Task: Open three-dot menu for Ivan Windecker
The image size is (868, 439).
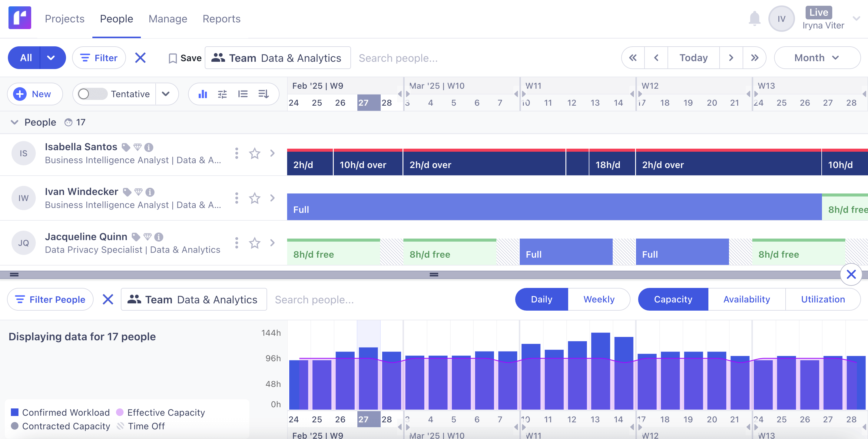Action: click(x=237, y=198)
